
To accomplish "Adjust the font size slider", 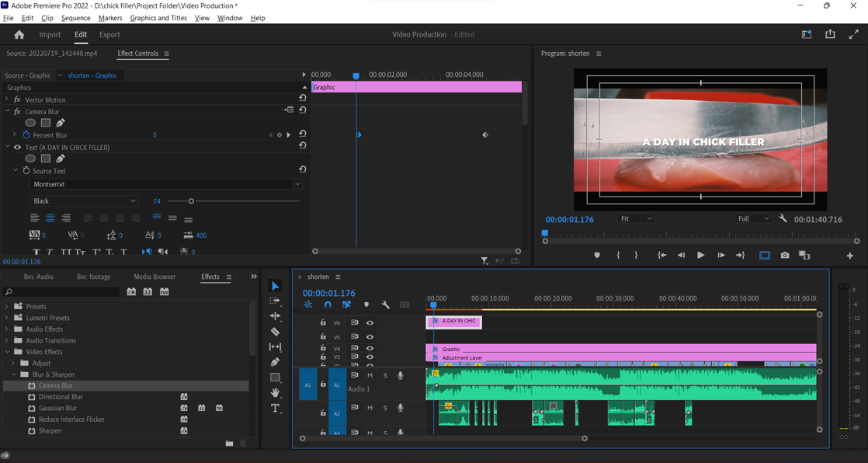I will [x=191, y=201].
